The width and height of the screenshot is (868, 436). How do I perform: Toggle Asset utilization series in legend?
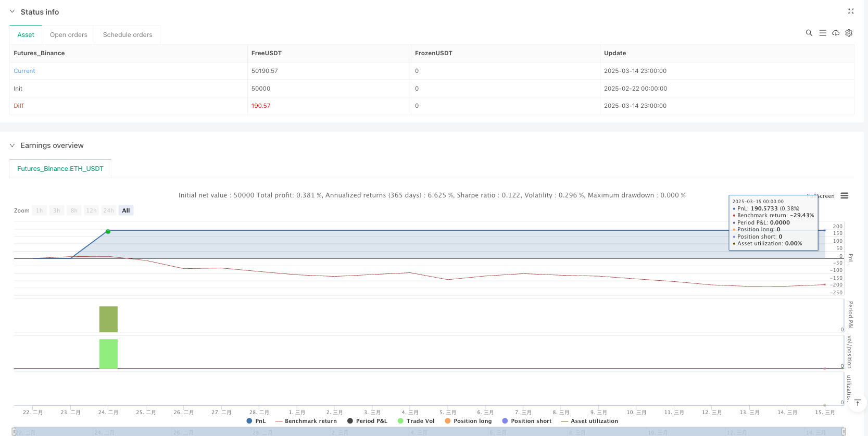click(589, 421)
